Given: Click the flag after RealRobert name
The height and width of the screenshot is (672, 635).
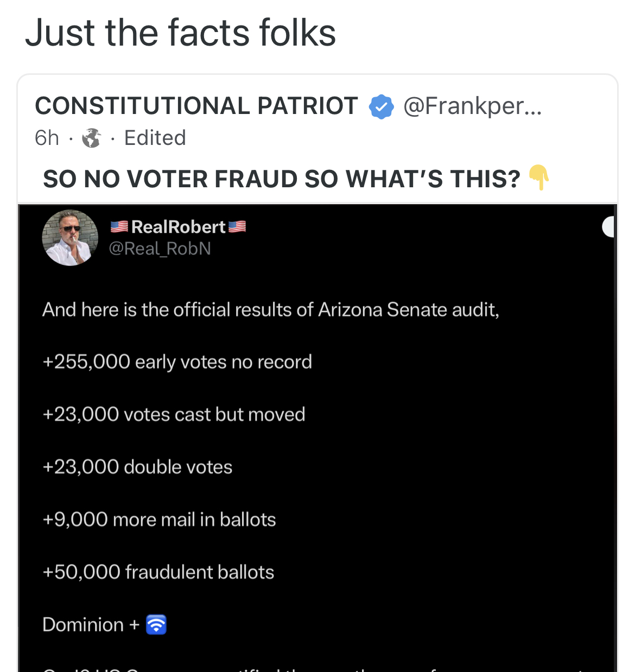Looking at the screenshot, I should pos(237,227).
